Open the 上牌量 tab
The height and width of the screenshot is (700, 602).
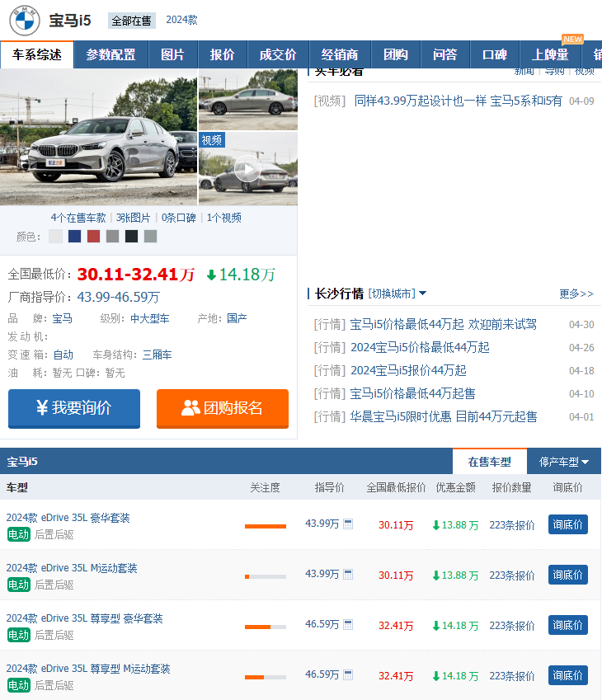(x=550, y=54)
